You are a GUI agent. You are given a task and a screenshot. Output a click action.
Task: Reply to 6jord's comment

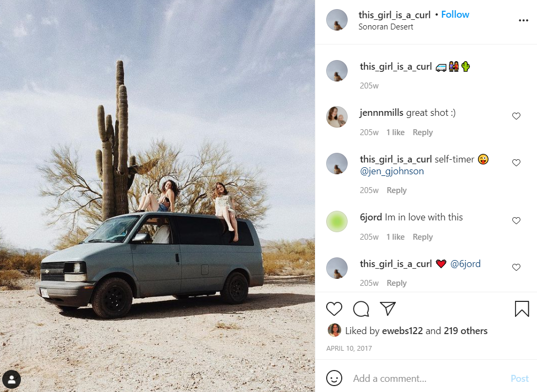click(x=423, y=237)
